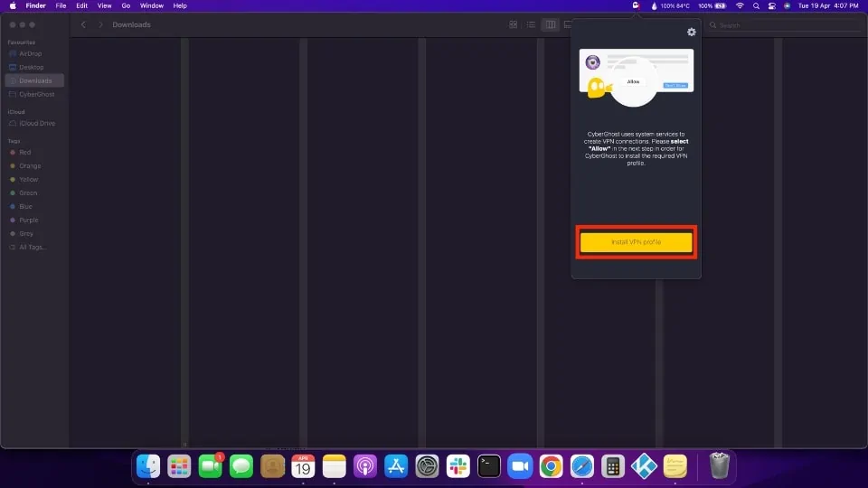Click the Siri menu bar icon

[x=788, y=5]
